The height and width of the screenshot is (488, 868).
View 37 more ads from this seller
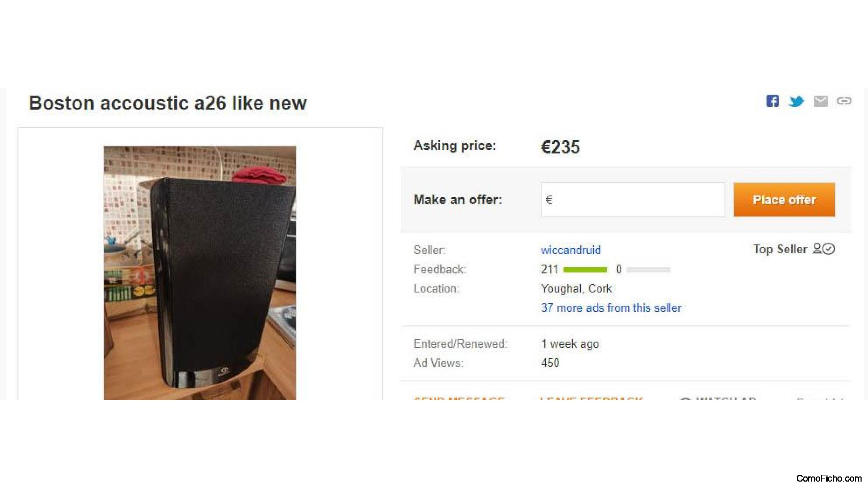(611, 308)
